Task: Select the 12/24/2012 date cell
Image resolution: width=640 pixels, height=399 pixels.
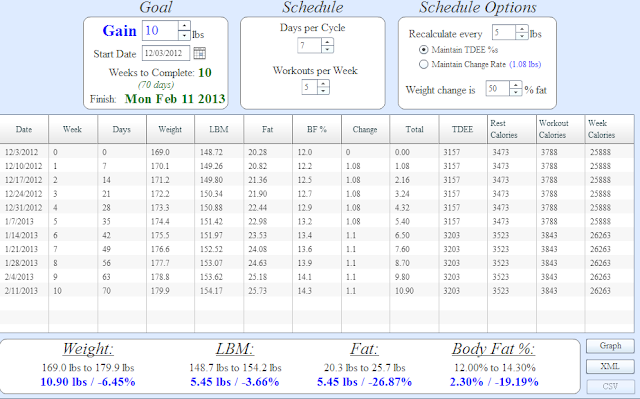Action: [x=23, y=194]
